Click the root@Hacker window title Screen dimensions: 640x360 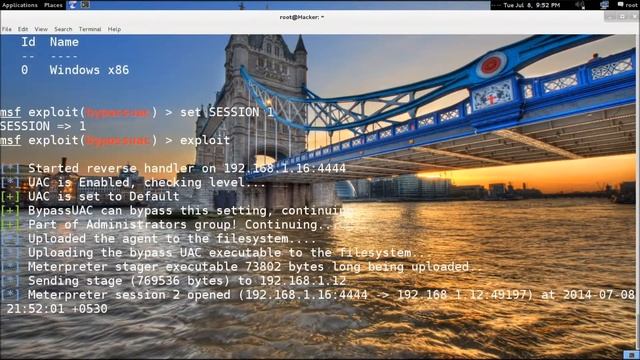click(x=302, y=17)
